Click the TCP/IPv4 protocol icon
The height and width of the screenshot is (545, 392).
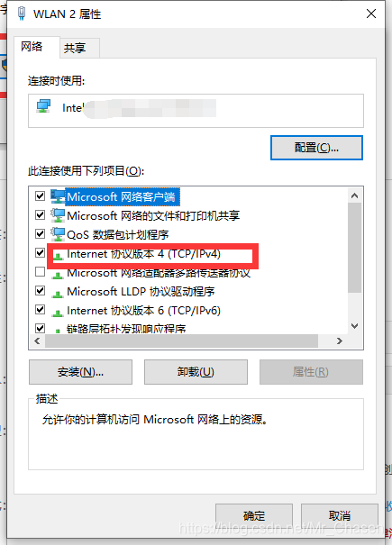pyautogui.click(x=58, y=256)
